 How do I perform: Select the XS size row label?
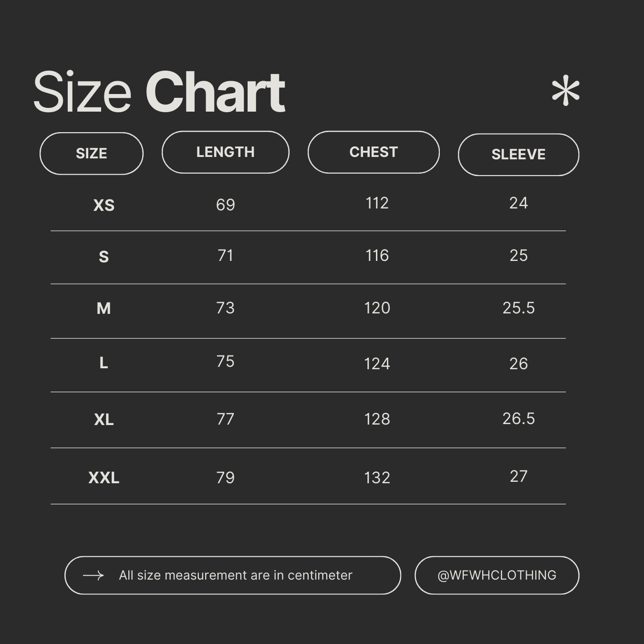click(x=104, y=205)
